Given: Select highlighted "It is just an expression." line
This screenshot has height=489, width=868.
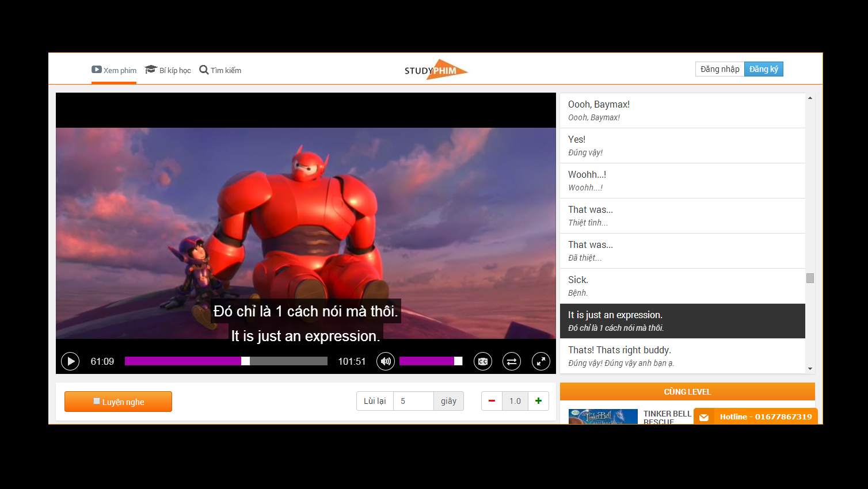Looking at the screenshot, I should [683, 321].
